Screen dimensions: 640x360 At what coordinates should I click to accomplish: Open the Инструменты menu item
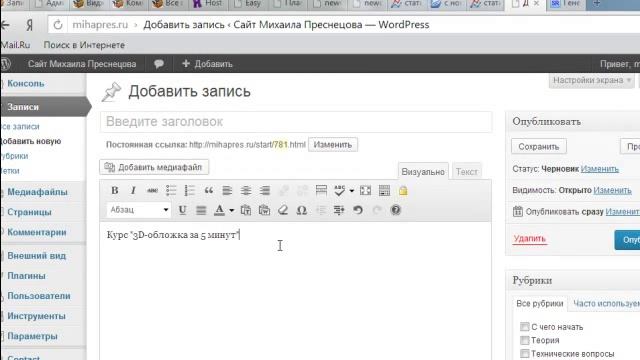[36, 316]
